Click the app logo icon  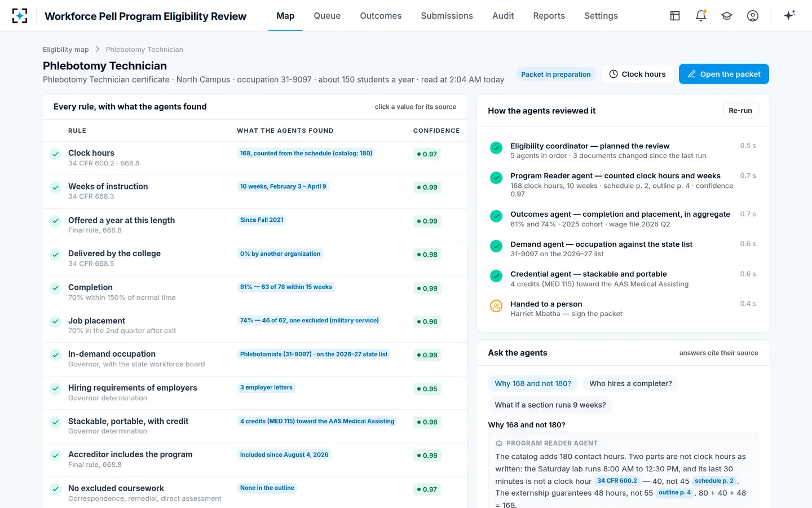coord(20,16)
